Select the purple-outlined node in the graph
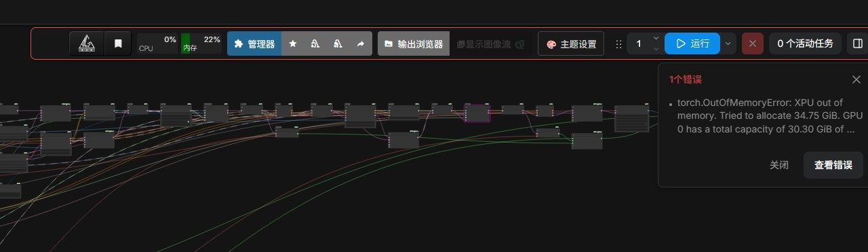 point(477,113)
